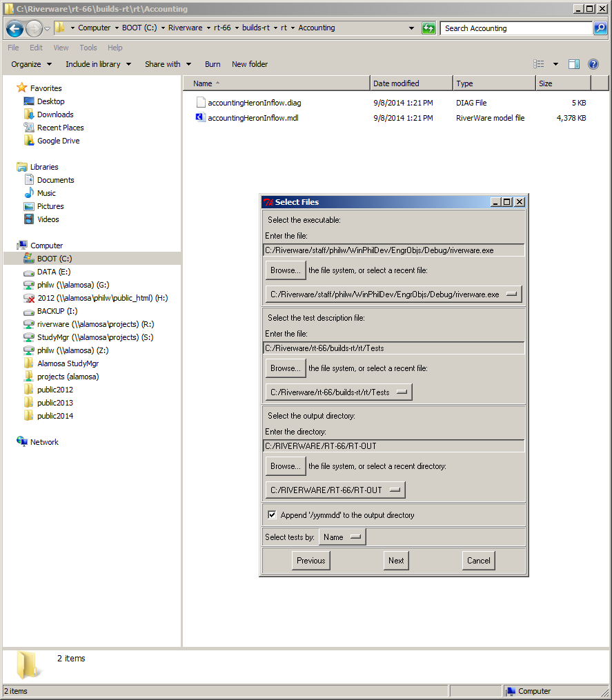Open the View menu
Image resolution: width=612 pixels, height=700 pixels.
[x=61, y=48]
